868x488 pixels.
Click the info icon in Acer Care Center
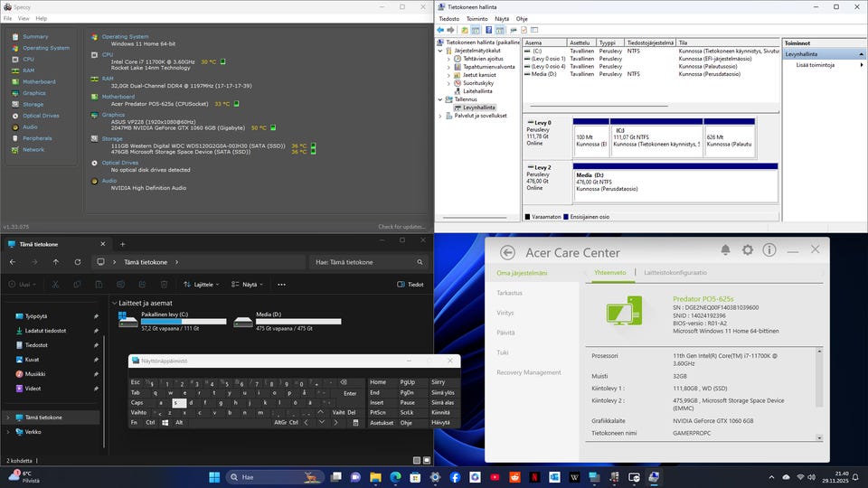pyautogui.click(x=769, y=250)
